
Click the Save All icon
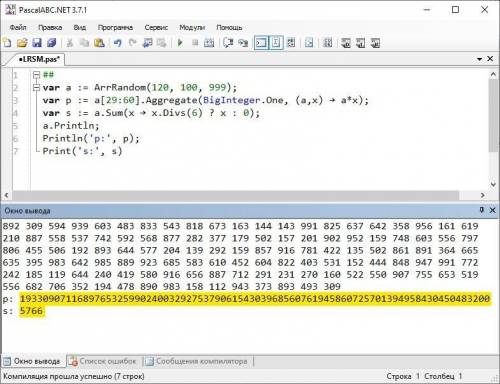(52, 43)
